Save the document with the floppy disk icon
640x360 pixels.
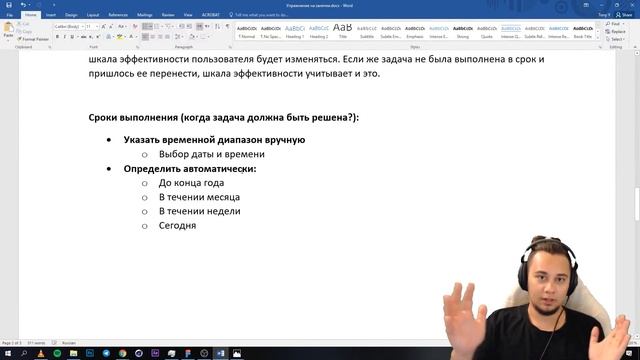pyautogui.click(x=9, y=5)
